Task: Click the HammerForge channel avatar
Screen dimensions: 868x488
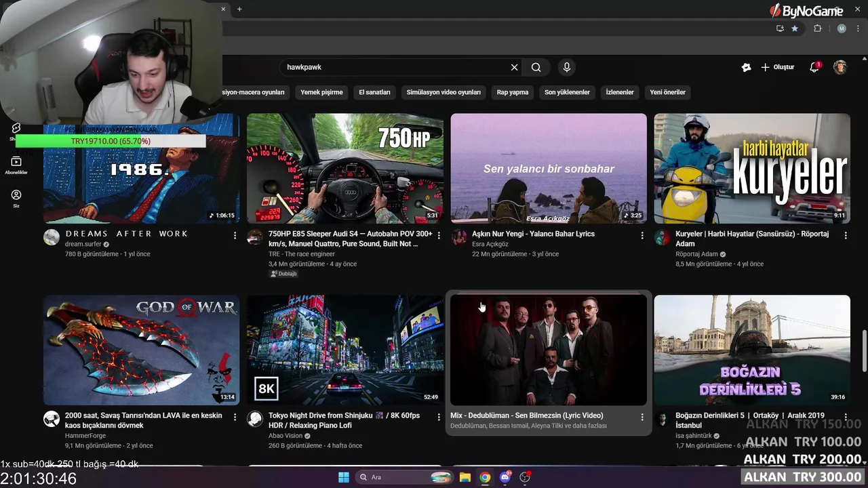Action: [x=52, y=419]
